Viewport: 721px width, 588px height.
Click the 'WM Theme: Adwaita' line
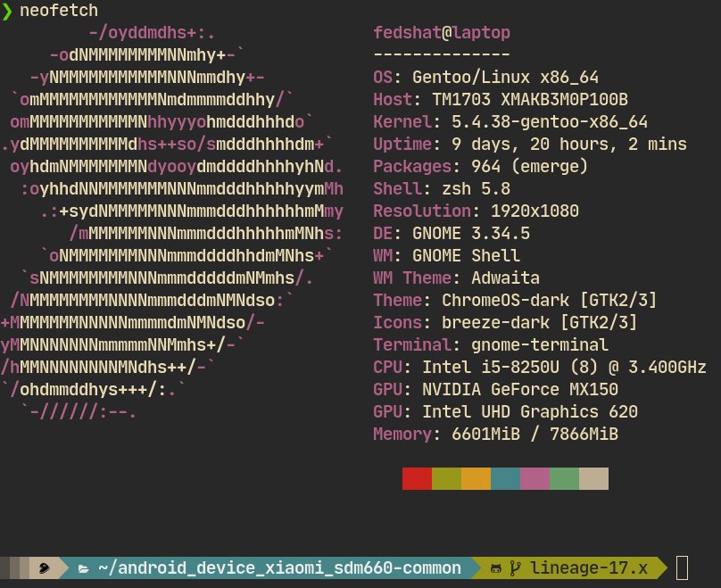click(456, 278)
